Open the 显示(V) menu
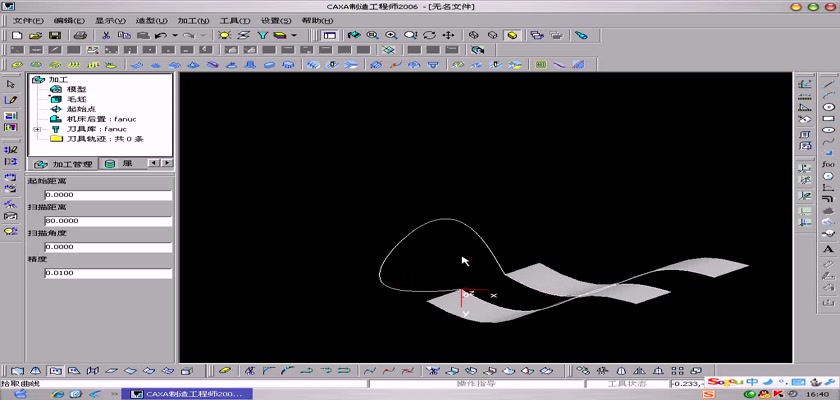Image resolution: width=840 pixels, height=400 pixels. pyautogui.click(x=110, y=20)
